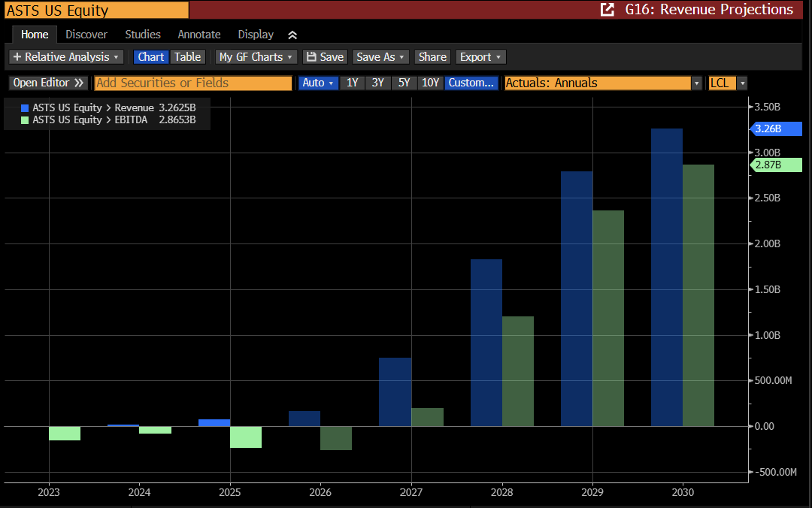Select the 5Y time range
Image resolution: width=812 pixels, height=508 pixels.
coord(404,83)
